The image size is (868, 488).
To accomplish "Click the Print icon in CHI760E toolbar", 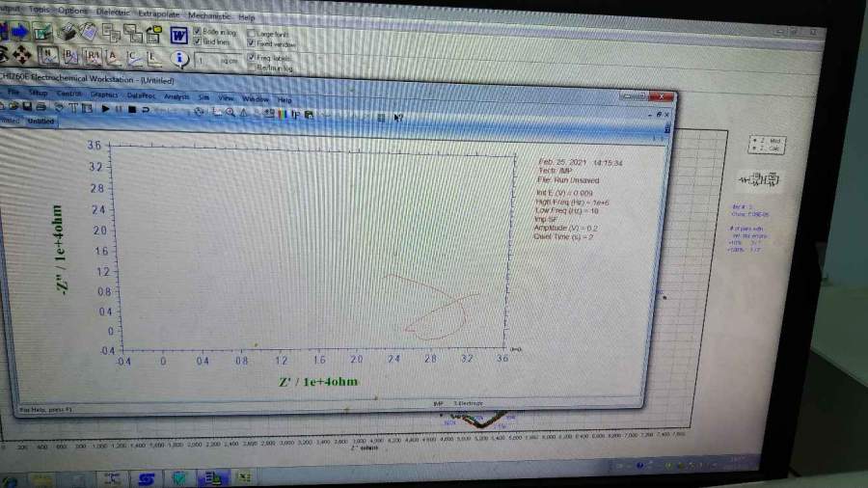I will [41, 107].
